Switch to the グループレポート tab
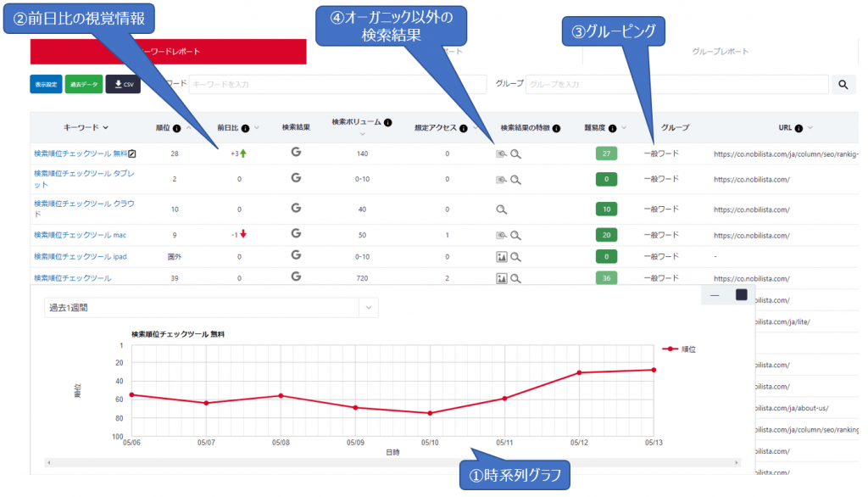 [720, 52]
